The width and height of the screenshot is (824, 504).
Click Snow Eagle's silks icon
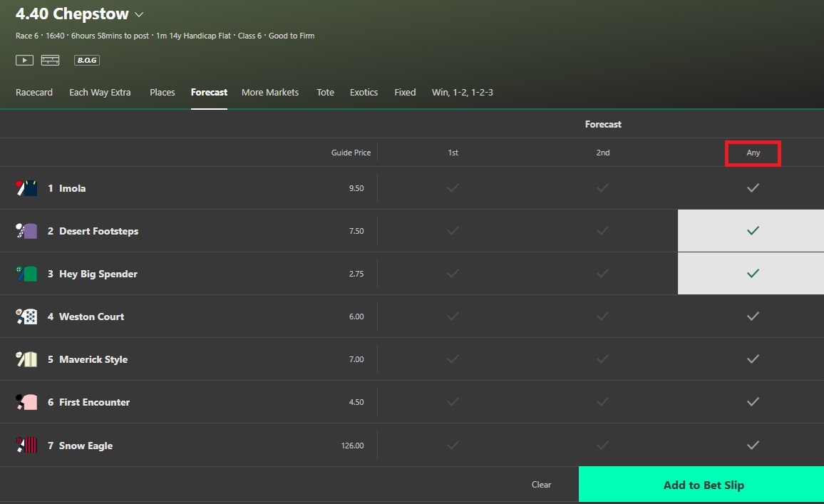[26, 445]
